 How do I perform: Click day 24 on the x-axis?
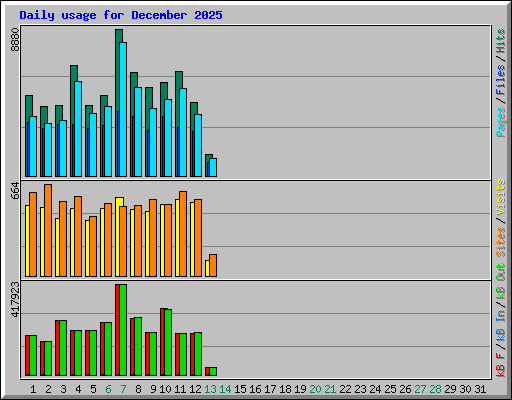[375, 389]
